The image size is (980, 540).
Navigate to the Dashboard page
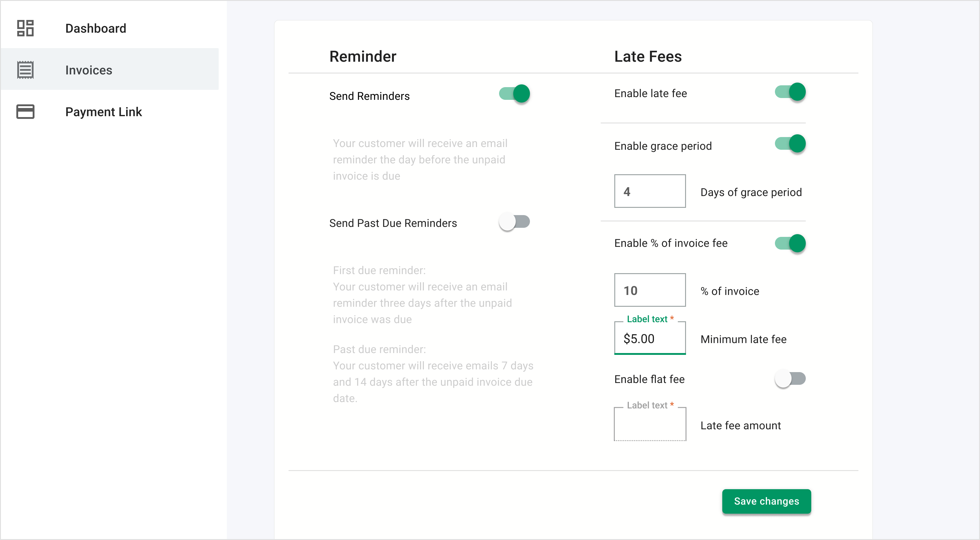(96, 28)
